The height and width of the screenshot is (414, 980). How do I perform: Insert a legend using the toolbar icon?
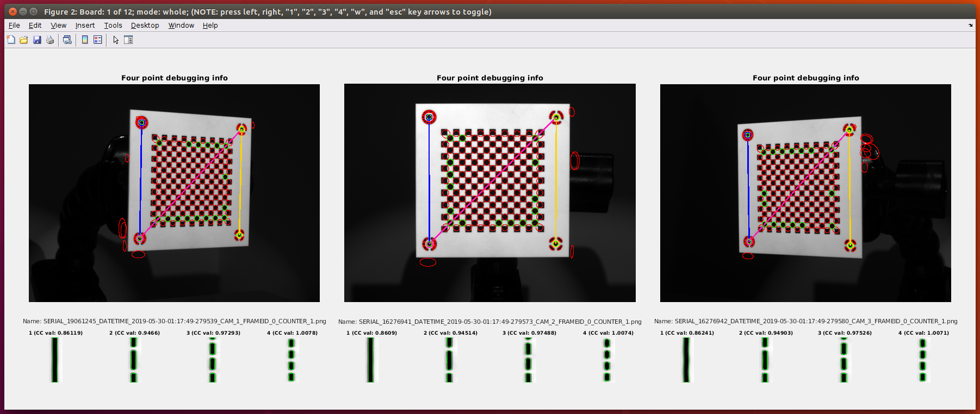pos(98,40)
